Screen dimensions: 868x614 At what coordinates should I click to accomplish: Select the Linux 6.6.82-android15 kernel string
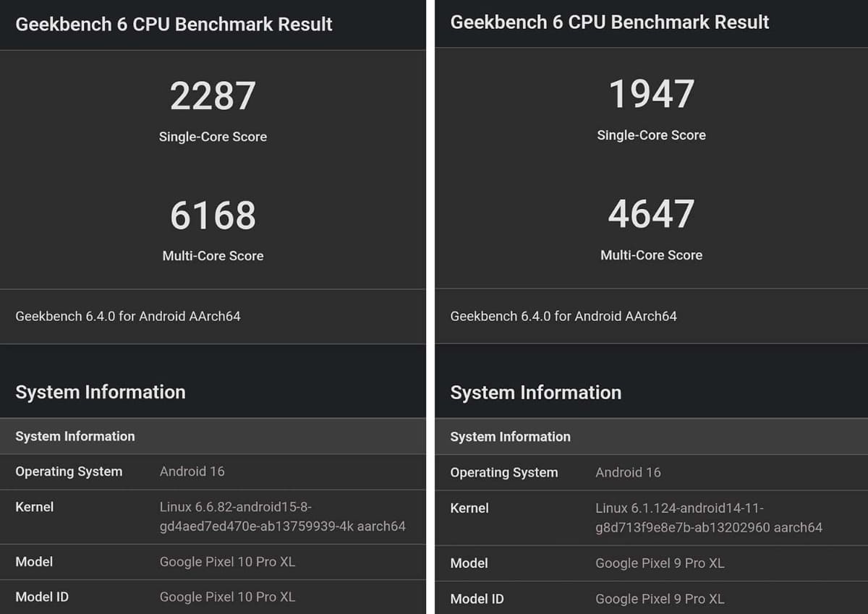click(x=282, y=516)
